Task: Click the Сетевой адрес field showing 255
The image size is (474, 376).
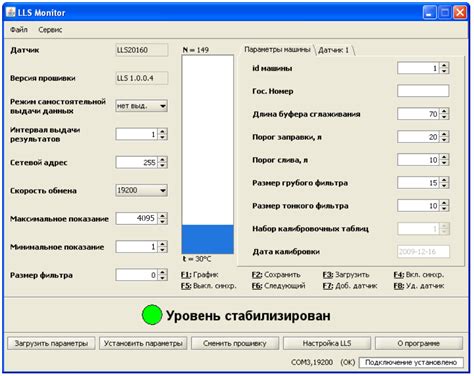Action: (x=137, y=162)
